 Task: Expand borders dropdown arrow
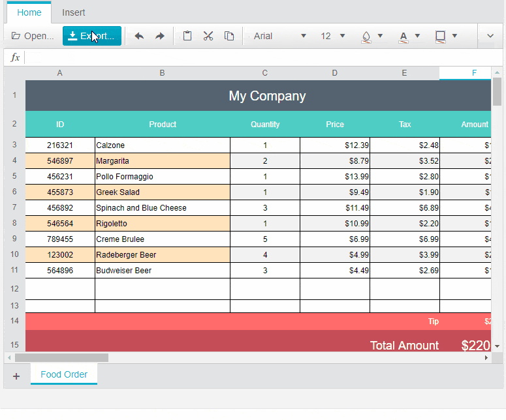pyautogui.click(x=454, y=36)
